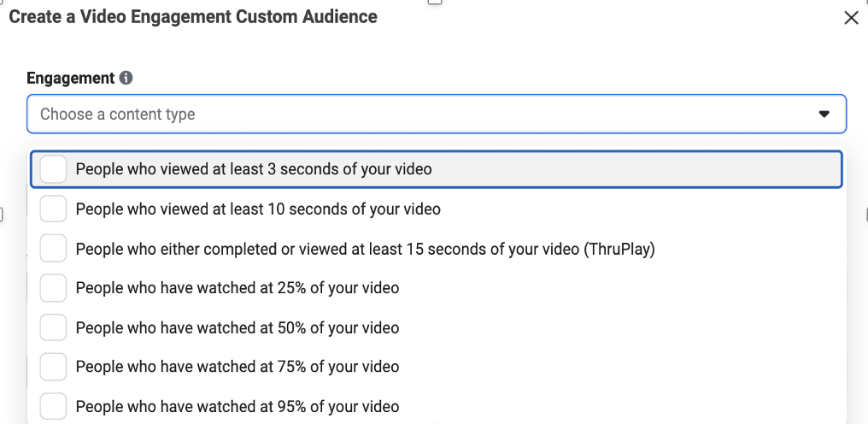This screenshot has height=424, width=868.
Task: Check the watched 75% checkbox
Action: pyautogui.click(x=53, y=367)
